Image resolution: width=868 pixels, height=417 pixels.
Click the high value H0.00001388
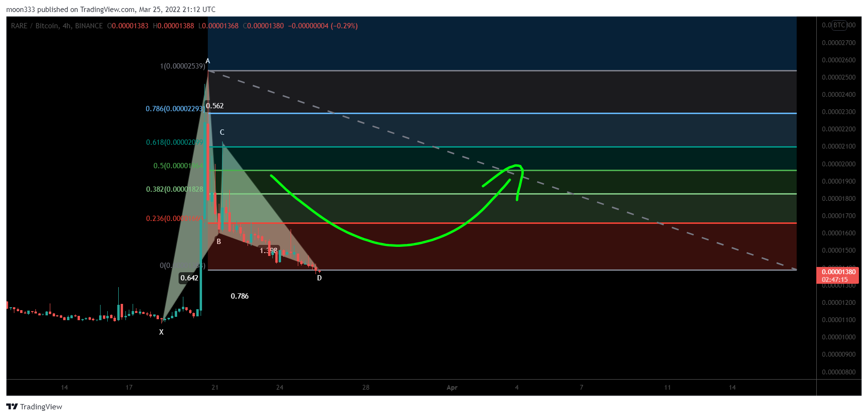click(173, 26)
